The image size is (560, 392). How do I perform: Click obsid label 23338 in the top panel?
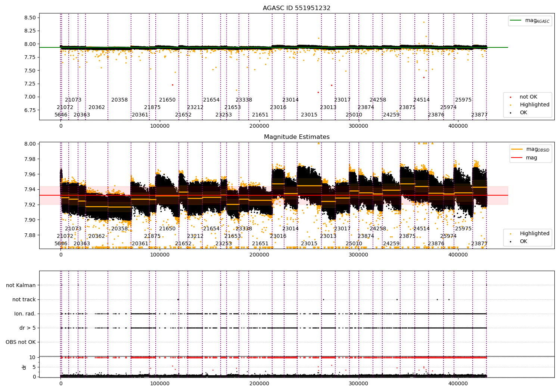[x=244, y=100]
